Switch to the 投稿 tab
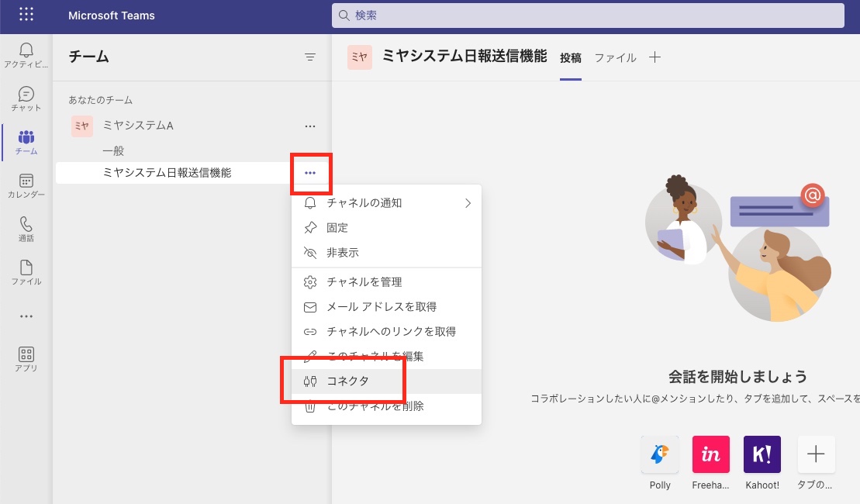The width and height of the screenshot is (860, 504). click(x=571, y=57)
